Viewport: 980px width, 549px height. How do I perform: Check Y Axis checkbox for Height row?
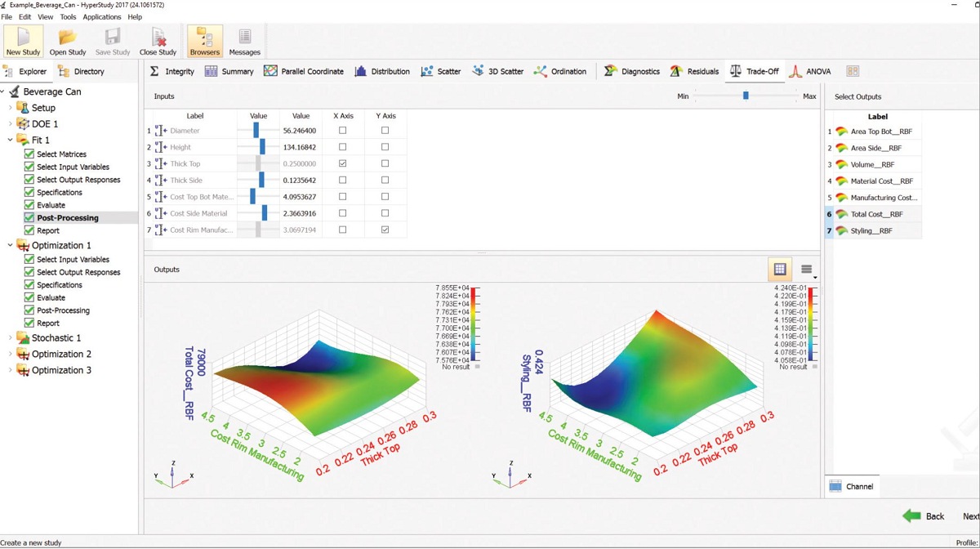coord(385,147)
